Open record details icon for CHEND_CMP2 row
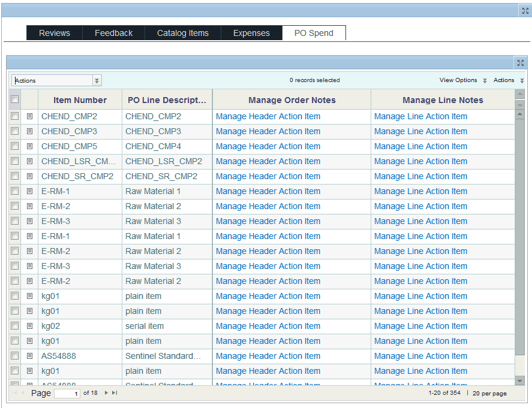The width and height of the screenshot is (532, 408). (x=29, y=116)
